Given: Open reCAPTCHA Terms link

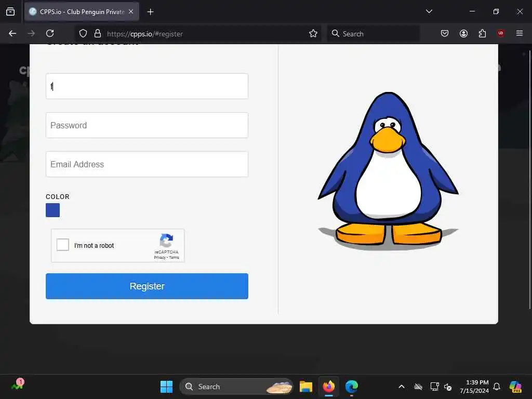Looking at the screenshot, I should coord(174,258).
